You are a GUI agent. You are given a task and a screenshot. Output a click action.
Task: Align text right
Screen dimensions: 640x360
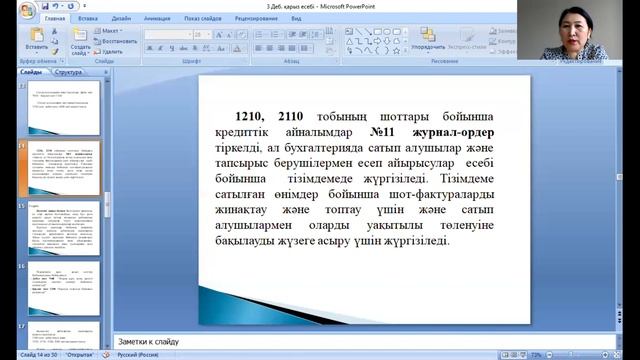point(281,48)
